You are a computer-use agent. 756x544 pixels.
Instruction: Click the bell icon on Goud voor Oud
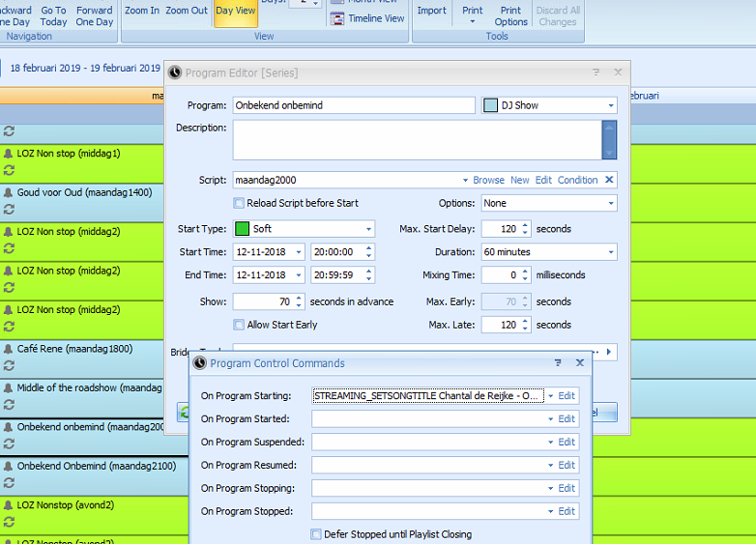[9, 192]
